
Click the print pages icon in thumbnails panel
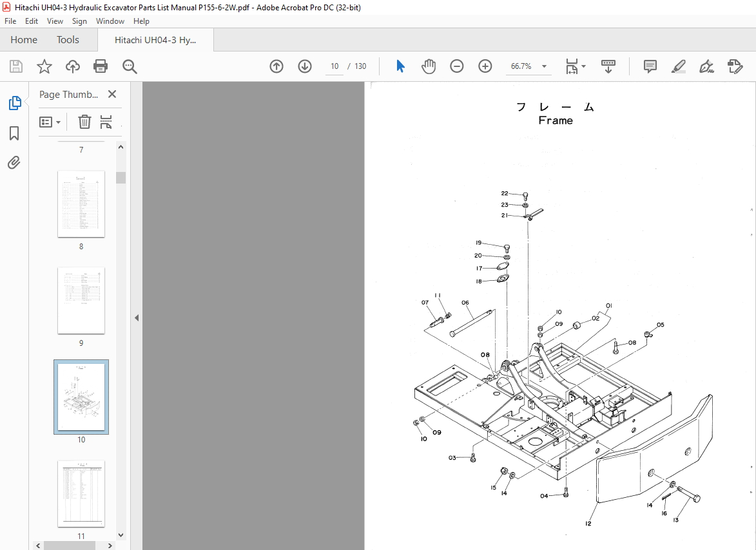tap(106, 122)
